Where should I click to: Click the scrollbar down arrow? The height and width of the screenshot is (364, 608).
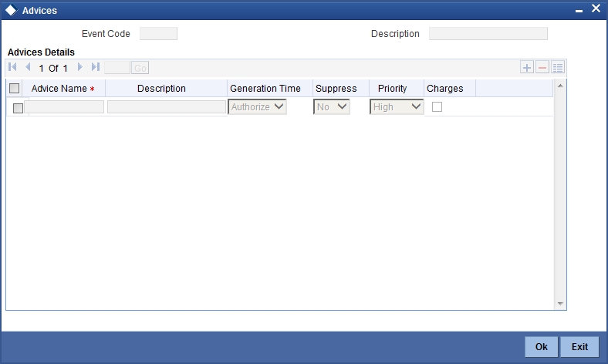(x=560, y=304)
